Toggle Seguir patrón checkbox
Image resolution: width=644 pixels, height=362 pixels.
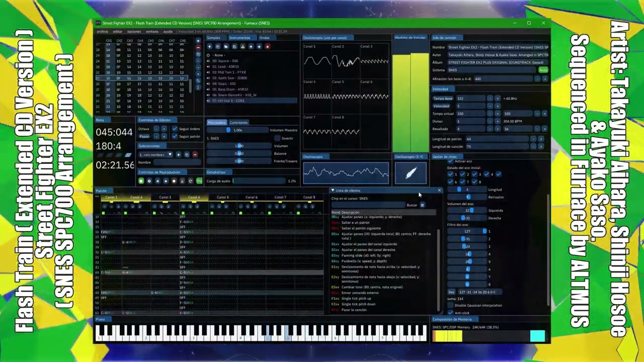click(175, 136)
